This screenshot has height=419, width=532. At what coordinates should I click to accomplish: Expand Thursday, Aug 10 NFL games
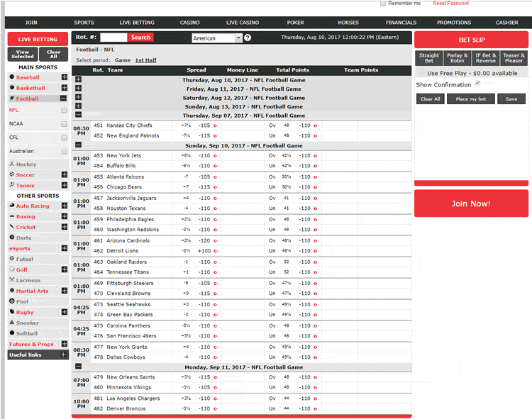point(78,79)
